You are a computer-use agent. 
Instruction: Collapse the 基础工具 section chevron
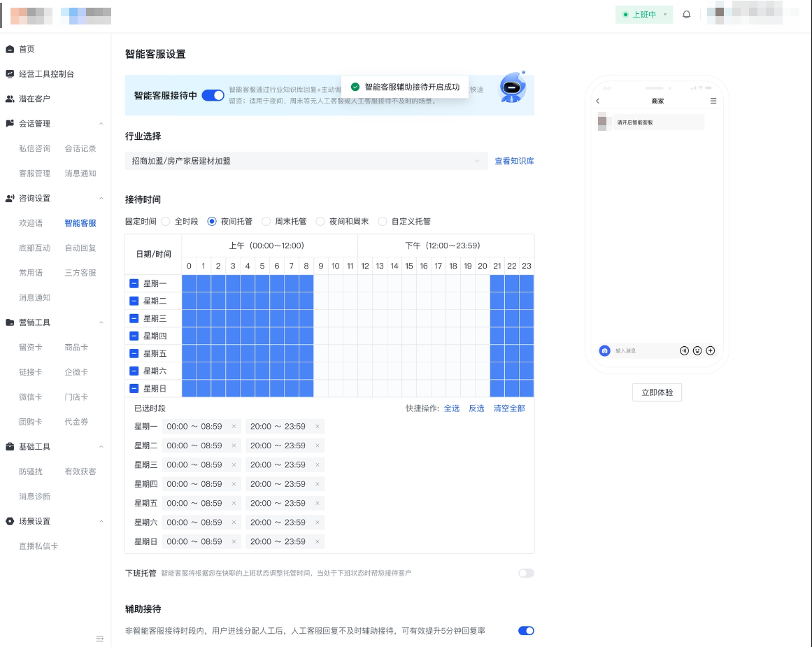point(101,446)
